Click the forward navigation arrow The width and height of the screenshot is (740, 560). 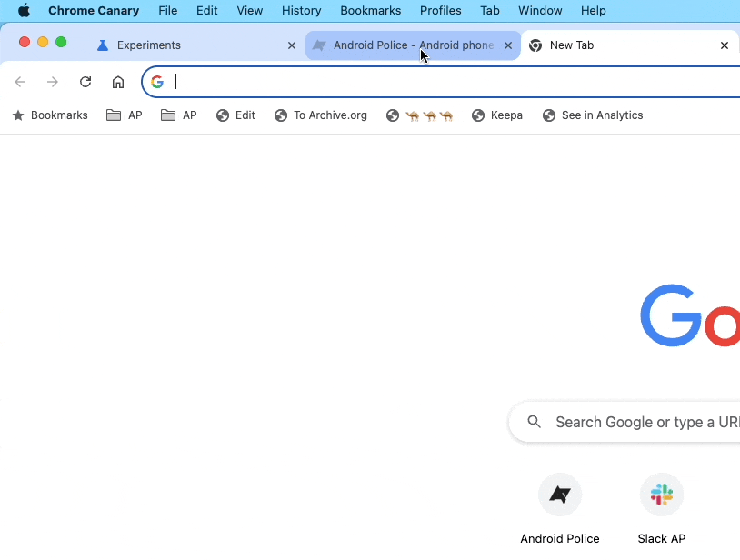(53, 82)
